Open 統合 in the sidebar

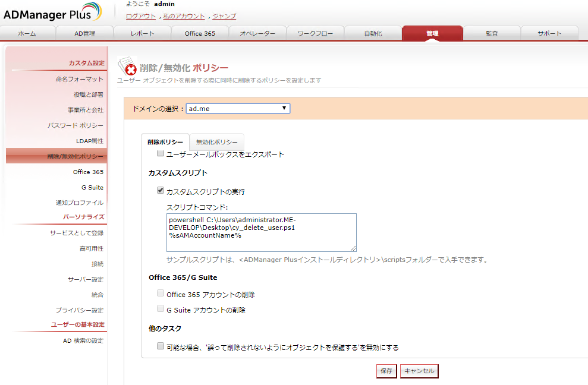tap(98, 295)
